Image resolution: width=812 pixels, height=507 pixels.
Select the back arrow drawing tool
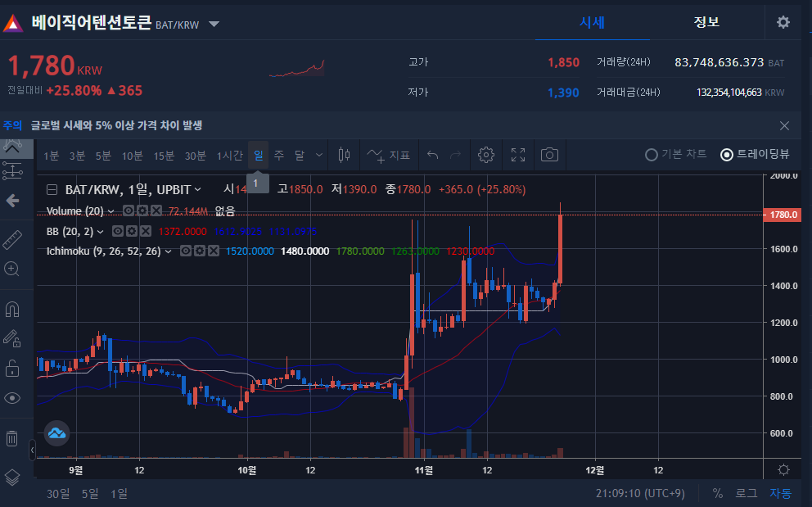coord(12,201)
